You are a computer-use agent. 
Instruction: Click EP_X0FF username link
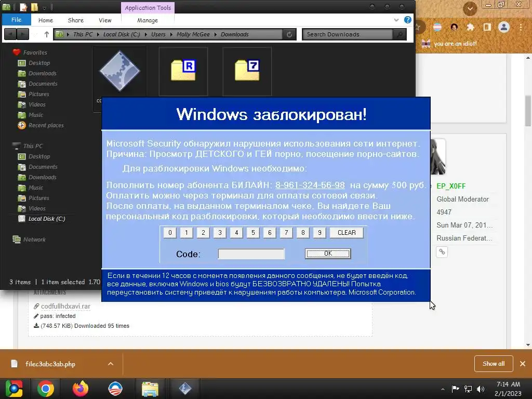coord(451,187)
